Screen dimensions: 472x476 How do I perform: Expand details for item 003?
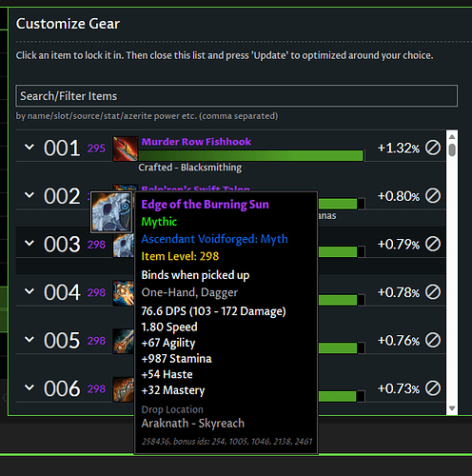tap(29, 244)
